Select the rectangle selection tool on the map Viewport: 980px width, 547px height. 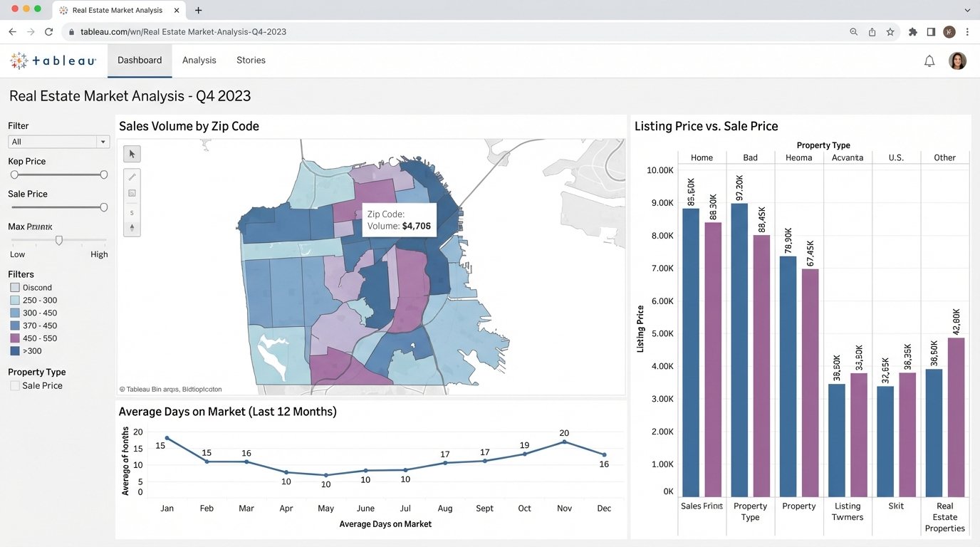coord(131,192)
